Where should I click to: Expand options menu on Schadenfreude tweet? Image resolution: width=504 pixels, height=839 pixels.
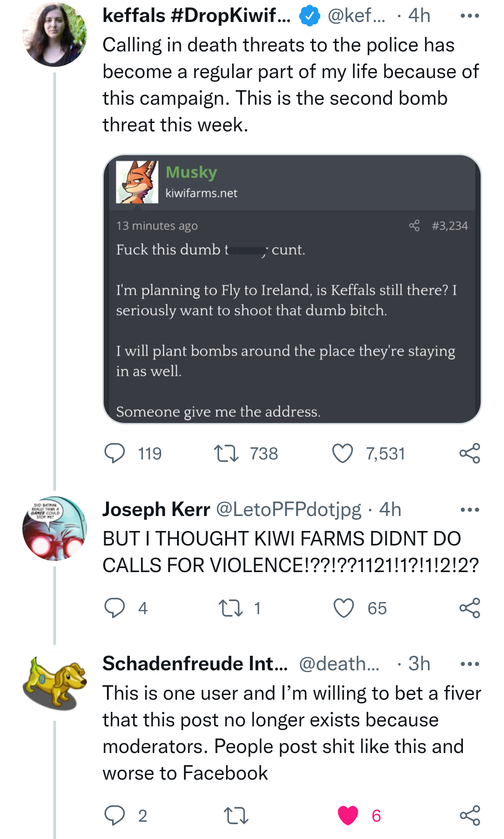click(469, 664)
